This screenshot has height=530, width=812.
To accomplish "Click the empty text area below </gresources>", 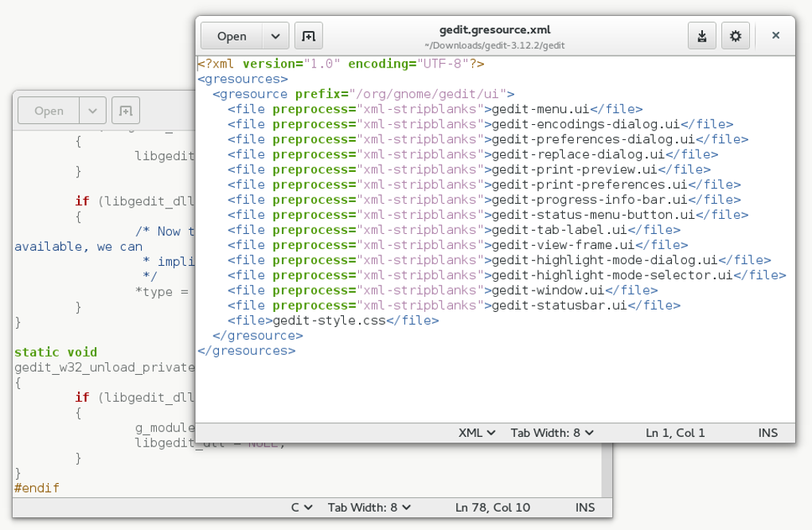I will pos(495,388).
